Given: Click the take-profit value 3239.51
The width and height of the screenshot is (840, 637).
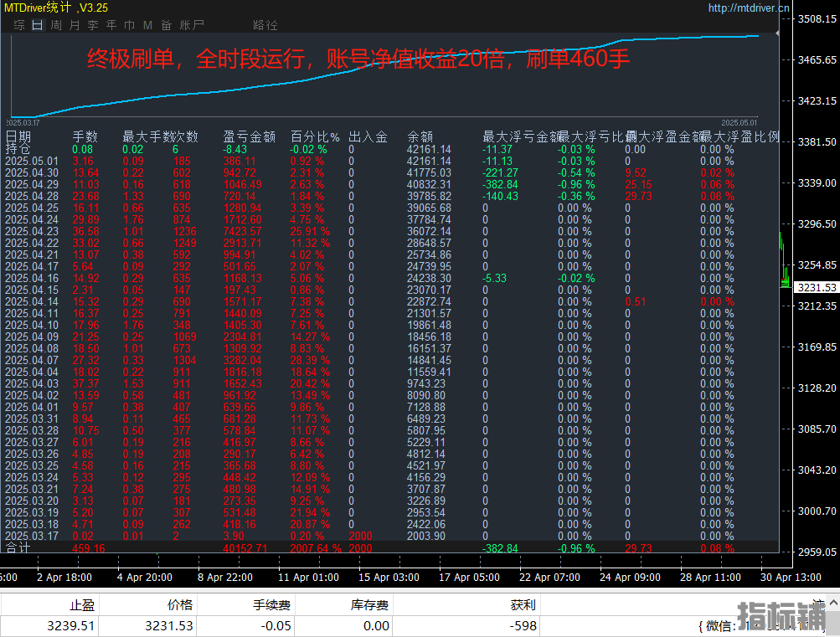Looking at the screenshot, I should pyautogui.click(x=70, y=626).
